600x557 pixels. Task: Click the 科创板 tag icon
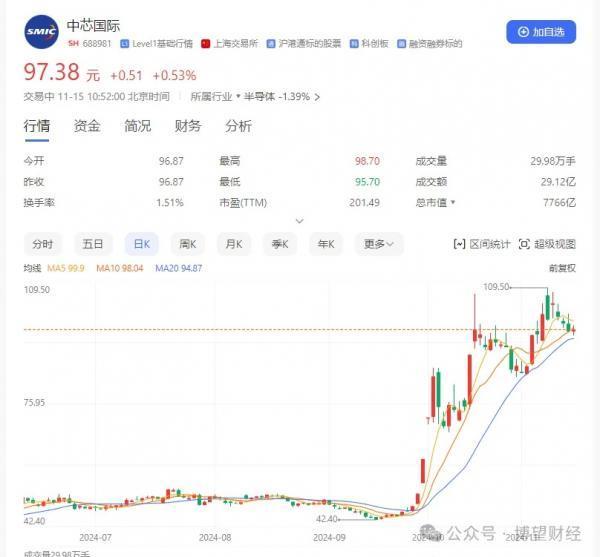click(354, 44)
